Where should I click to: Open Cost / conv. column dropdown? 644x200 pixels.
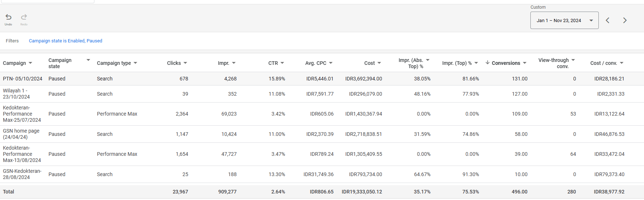(x=622, y=63)
